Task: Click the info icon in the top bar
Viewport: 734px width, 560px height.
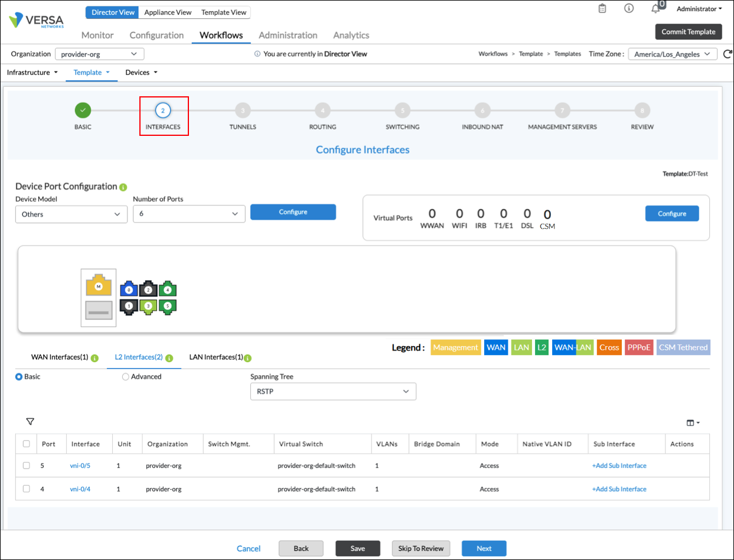Action: click(628, 9)
